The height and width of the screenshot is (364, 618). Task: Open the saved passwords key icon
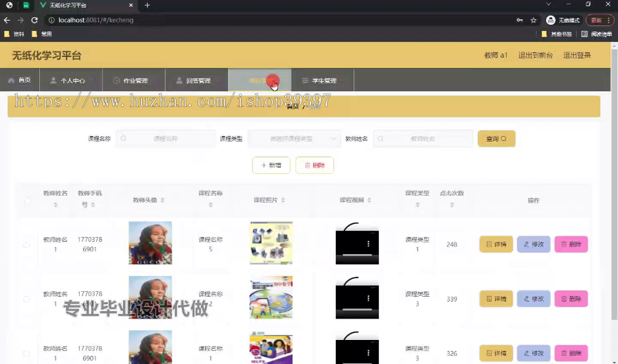520,20
